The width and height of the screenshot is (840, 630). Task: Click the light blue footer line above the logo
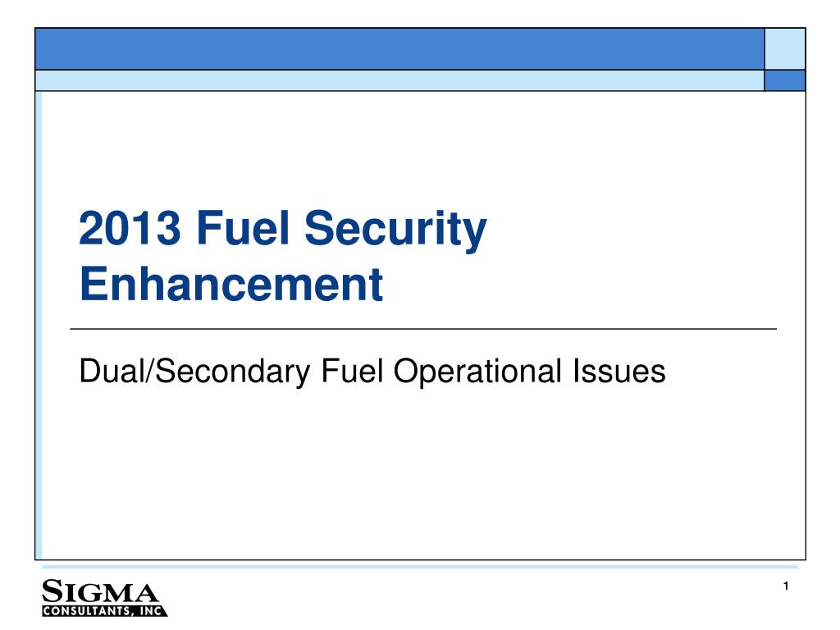click(x=420, y=566)
